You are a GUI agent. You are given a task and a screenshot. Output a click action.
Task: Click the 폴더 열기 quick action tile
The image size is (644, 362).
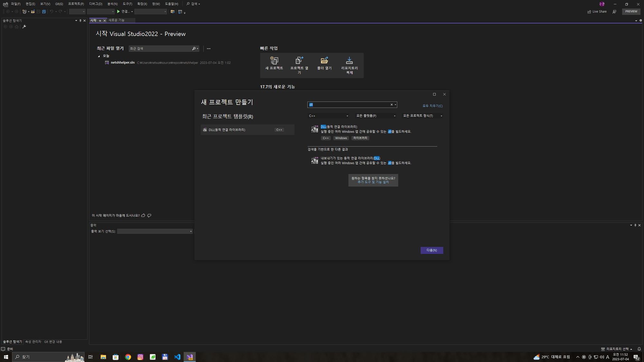click(x=324, y=63)
